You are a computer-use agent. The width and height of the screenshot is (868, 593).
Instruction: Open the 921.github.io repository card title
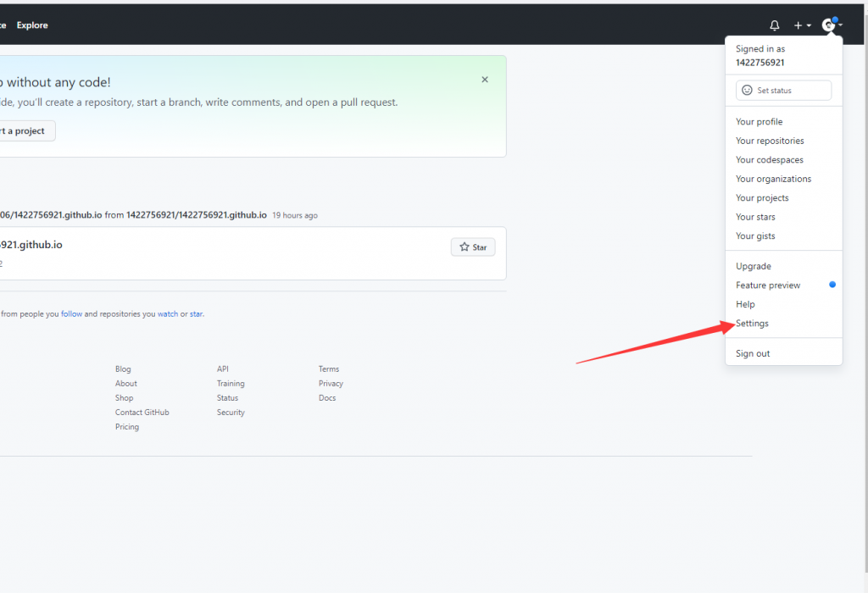(x=31, y=245)
